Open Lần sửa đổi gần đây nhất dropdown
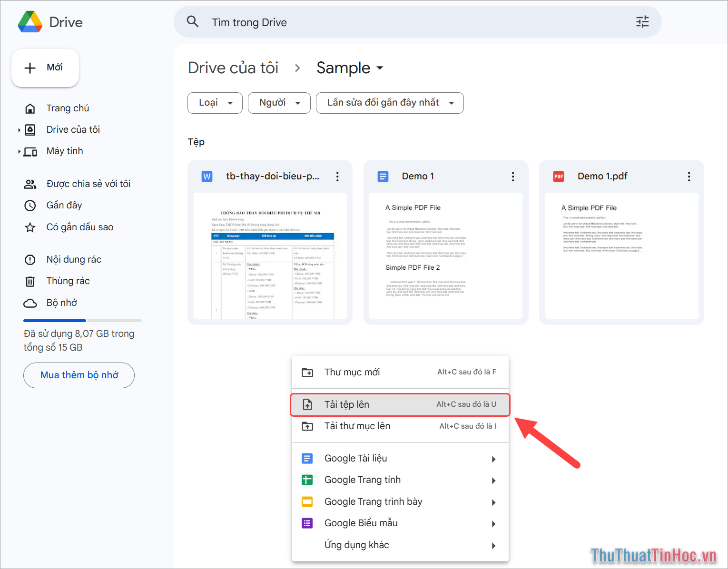Image resolution: width=728 pixels, height=569 pixels. point(390,103)
